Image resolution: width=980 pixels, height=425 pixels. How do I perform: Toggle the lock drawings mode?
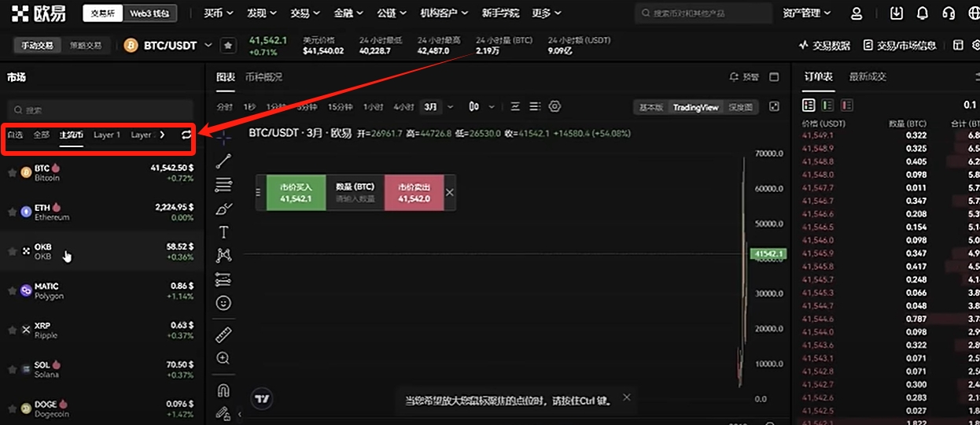223,412
